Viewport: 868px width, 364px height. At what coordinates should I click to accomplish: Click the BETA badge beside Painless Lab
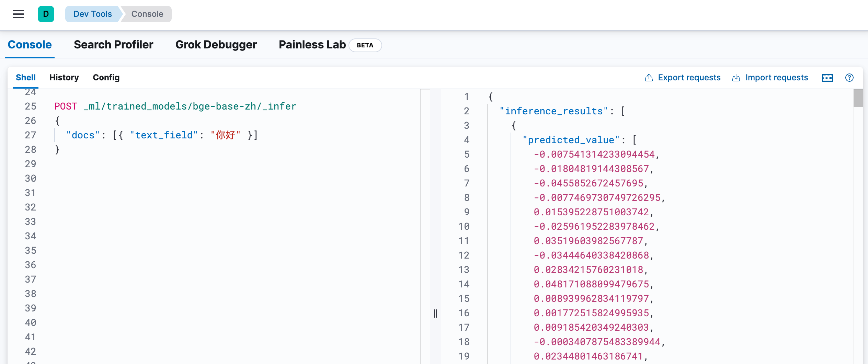(365, 45)
